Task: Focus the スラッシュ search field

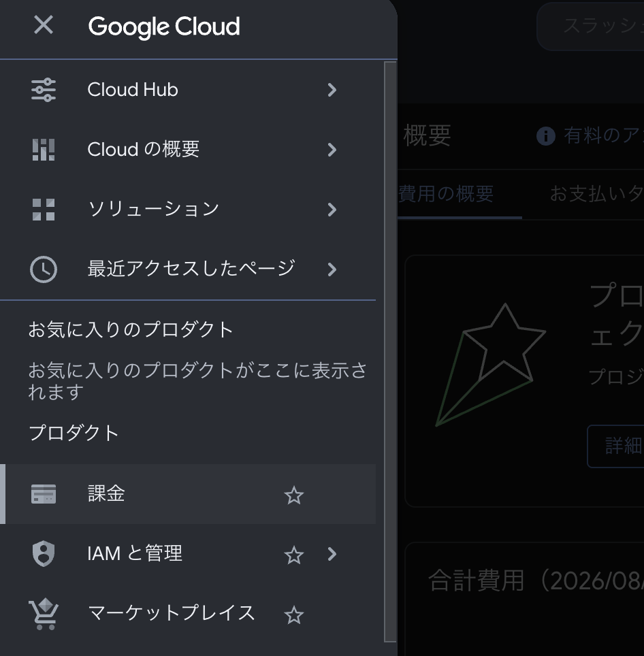Action: (x=590, y=26)
